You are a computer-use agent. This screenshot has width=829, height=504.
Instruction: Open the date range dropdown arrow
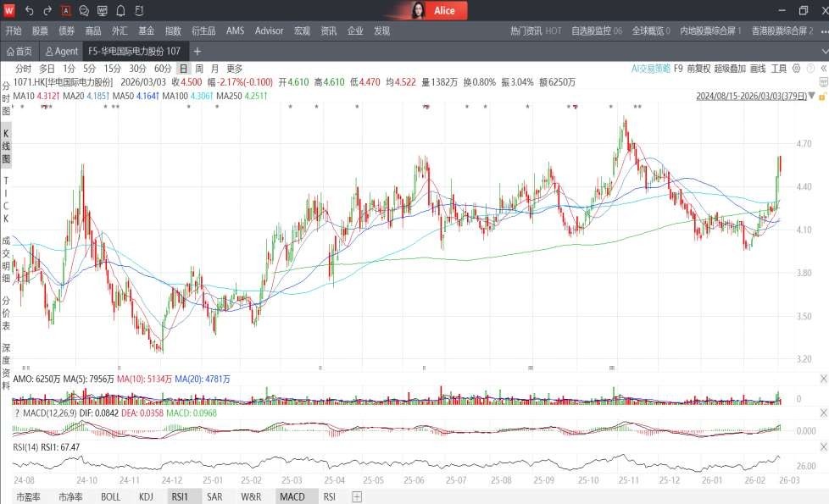(812, 97)
